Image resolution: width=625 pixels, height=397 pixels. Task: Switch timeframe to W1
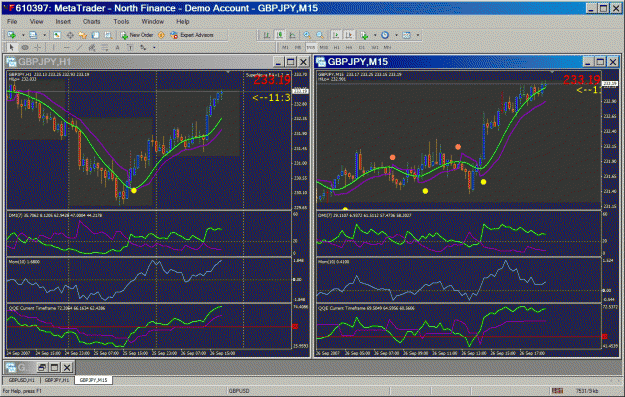[375, 47]
